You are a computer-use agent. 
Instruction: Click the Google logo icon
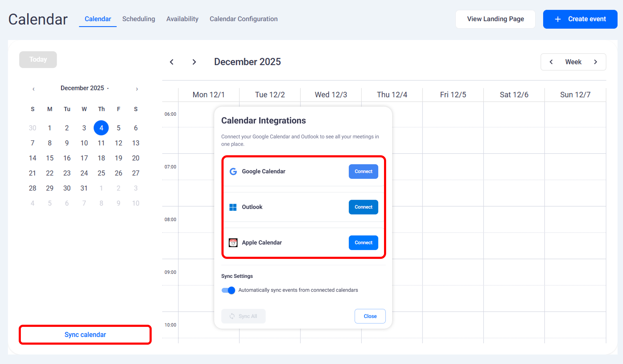[x=233, y=172]
